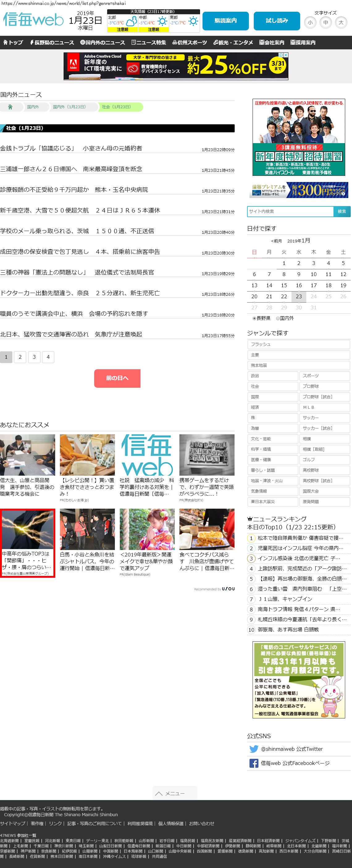
Task: Click the home icon in breadcrumb
Action: pos(10,107)
